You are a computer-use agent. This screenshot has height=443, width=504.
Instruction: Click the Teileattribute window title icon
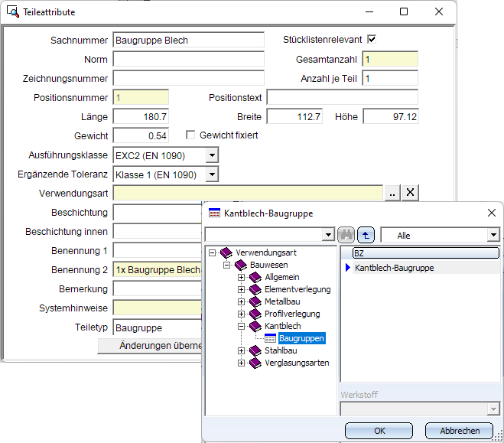(13, 12)
